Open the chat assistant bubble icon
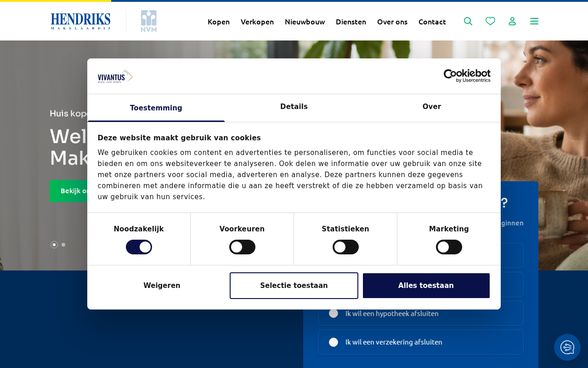Image resolution: width=588 pixels, height=368 pixels. pyautogui.click(x=567, y=347)
